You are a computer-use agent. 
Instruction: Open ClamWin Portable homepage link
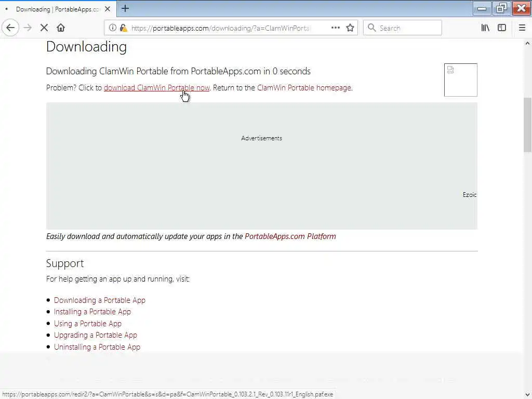coord(304,88)
